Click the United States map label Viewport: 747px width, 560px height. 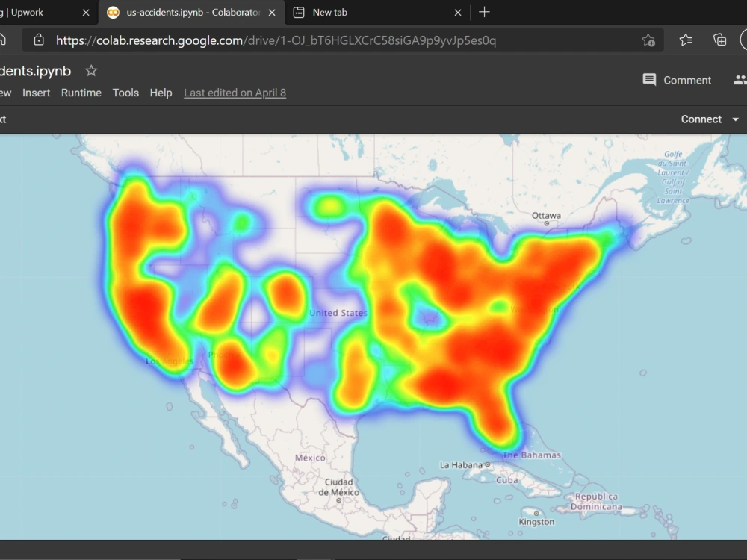(338, 313)
